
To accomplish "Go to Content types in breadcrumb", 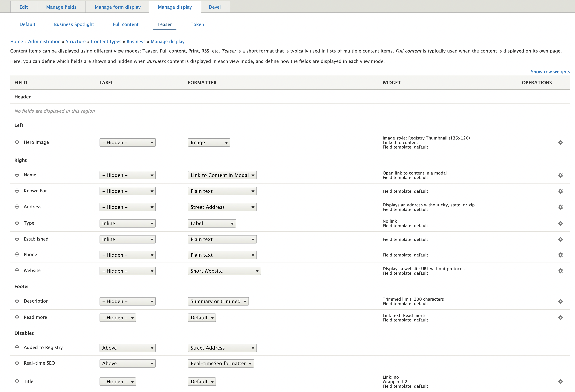I will pyautogui.click(x=106, y=42).
